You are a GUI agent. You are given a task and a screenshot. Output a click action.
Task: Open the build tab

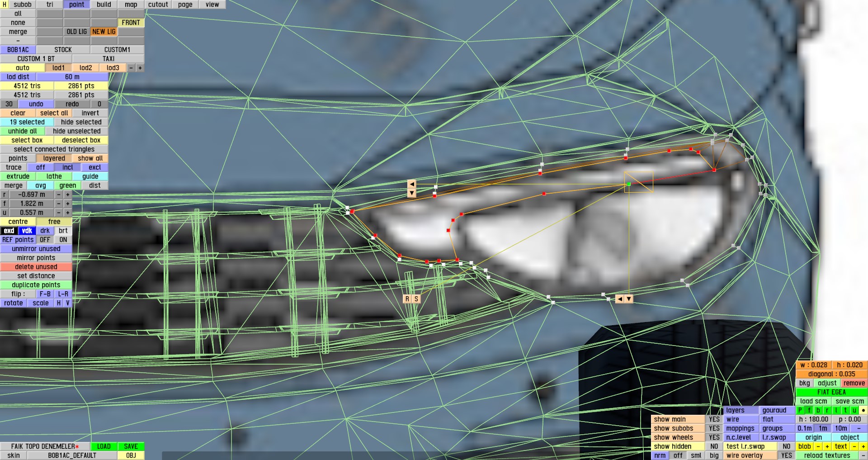[104, 5]
